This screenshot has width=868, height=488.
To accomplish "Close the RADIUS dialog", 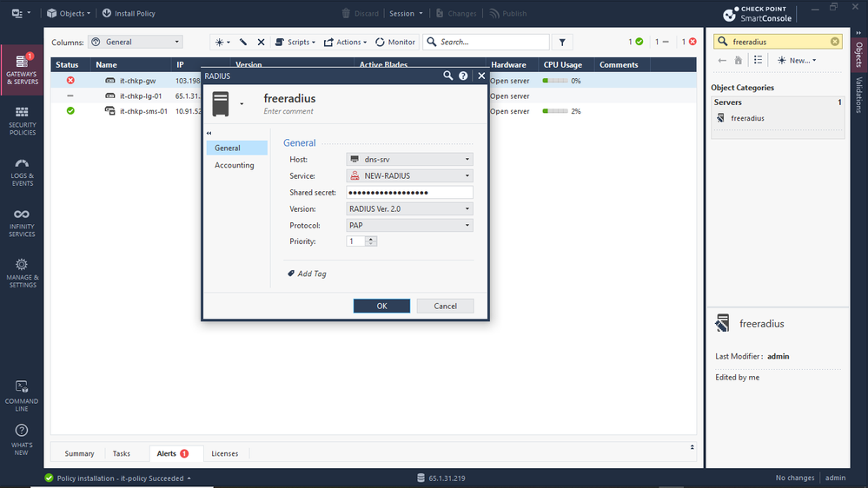I will click(481, 76).
